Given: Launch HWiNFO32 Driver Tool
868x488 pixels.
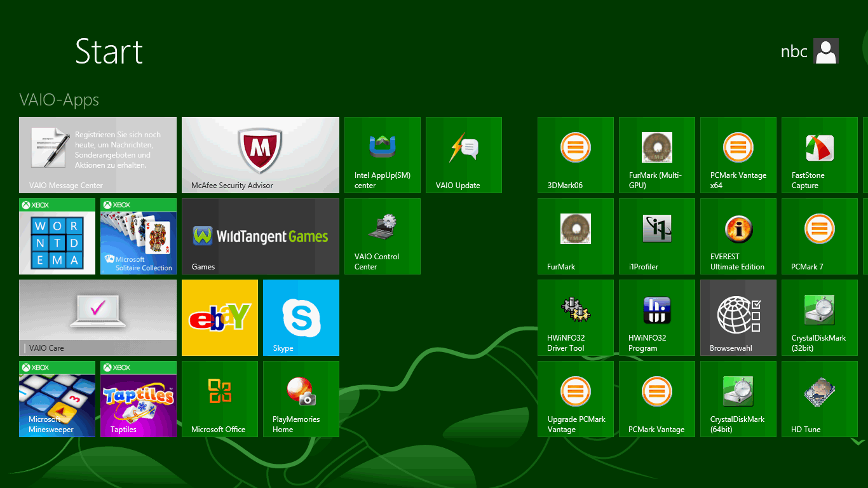Looking at the screenshot, I should coord(576,318).
